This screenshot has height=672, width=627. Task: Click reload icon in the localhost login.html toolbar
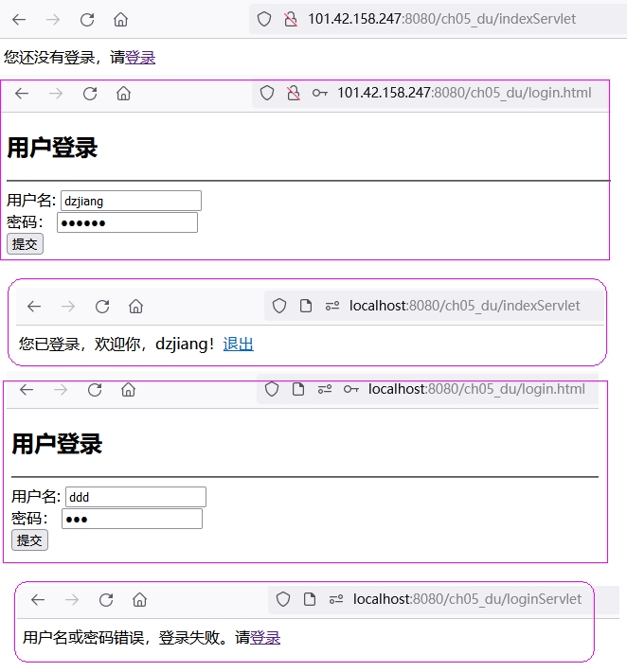click(x=95, y=390)
